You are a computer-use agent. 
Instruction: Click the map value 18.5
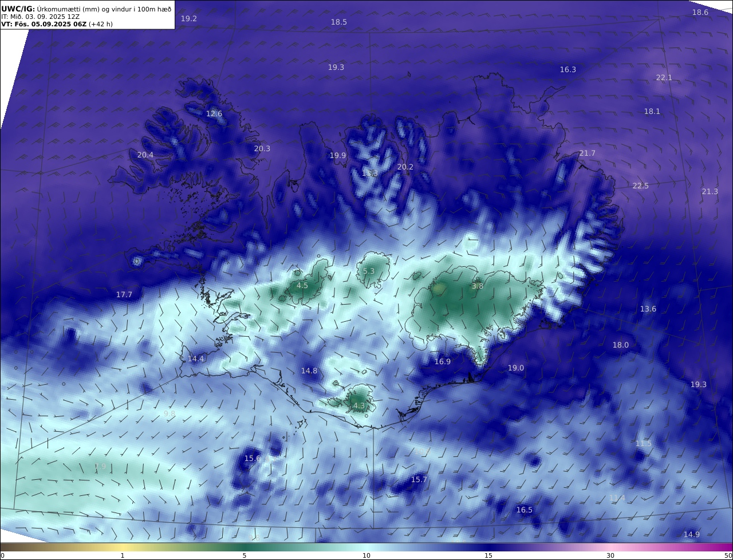click(339, 22)
